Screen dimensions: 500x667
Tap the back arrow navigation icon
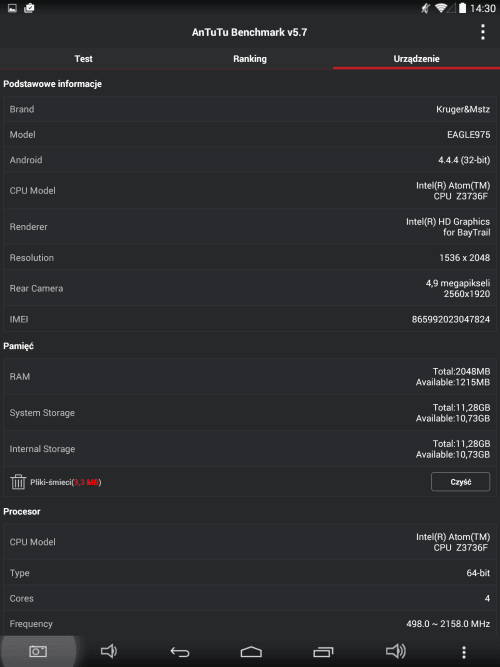click(180, 652)
